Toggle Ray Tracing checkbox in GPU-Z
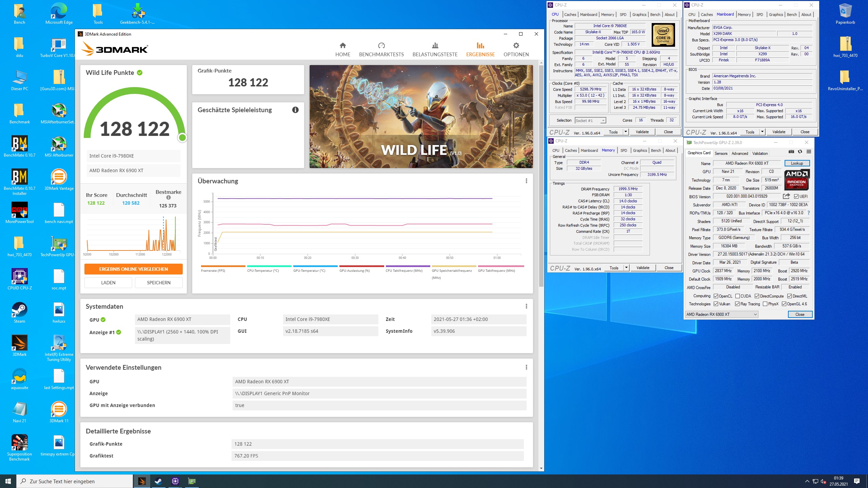The height and width of the screenshot is (488, 868). (737, 304)
